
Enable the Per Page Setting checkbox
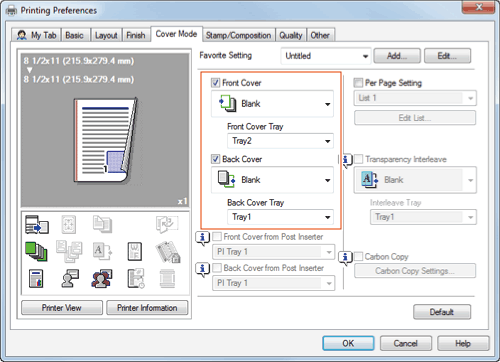pyautogui.click(x=358, y=82)
